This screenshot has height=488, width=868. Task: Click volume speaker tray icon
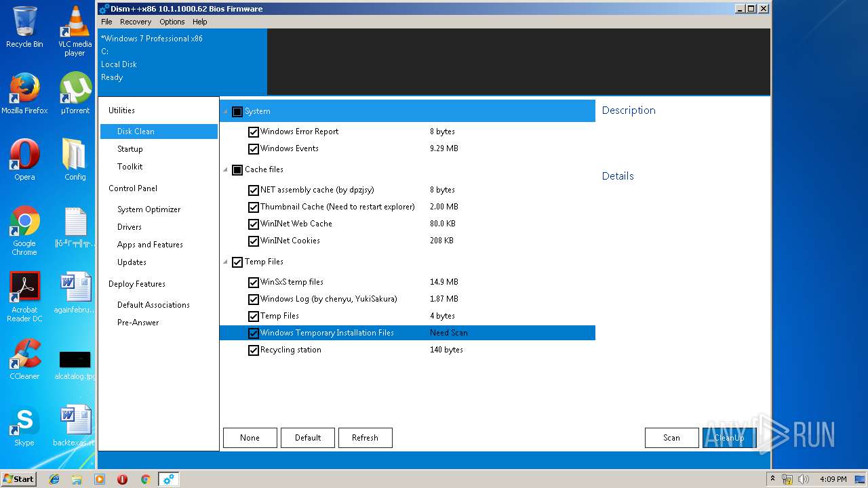[804, 479]
